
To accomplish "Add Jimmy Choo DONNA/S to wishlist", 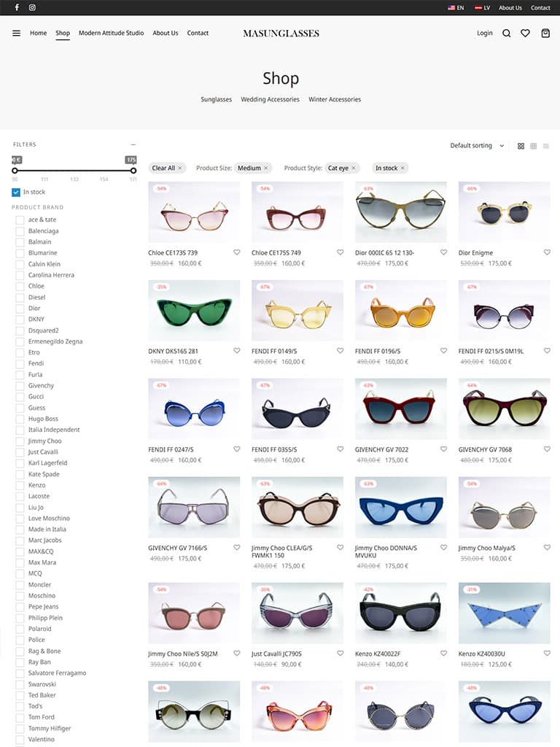I will [443, 547].
